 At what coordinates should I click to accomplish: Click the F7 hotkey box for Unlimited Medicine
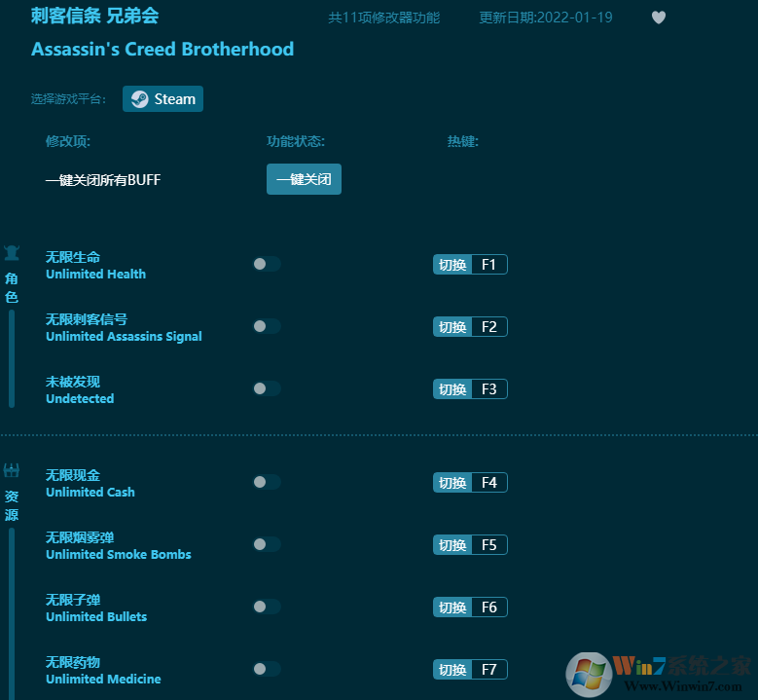click(489, 670)
